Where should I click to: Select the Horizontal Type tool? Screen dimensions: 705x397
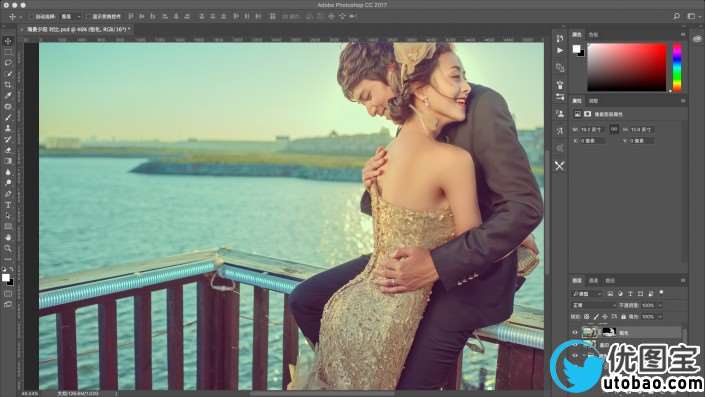point(8,205)
